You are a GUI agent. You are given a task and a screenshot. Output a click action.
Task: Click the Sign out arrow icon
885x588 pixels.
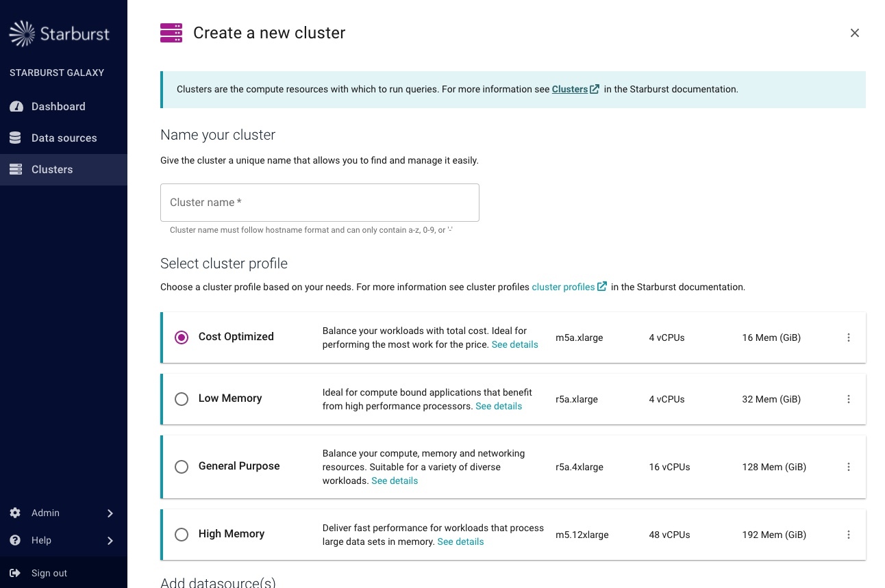(x=15, y=573)
